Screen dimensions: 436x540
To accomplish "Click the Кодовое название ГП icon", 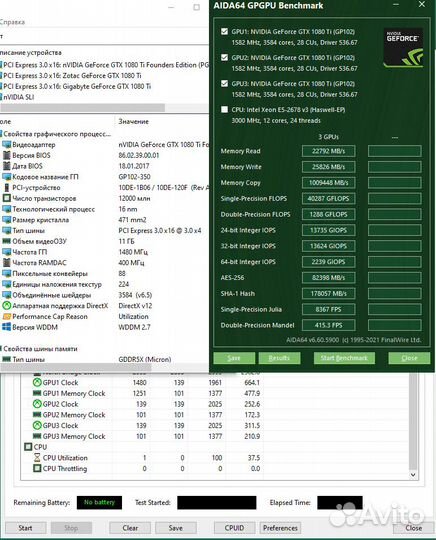I will pyautogui.click(x=7, y=177).
